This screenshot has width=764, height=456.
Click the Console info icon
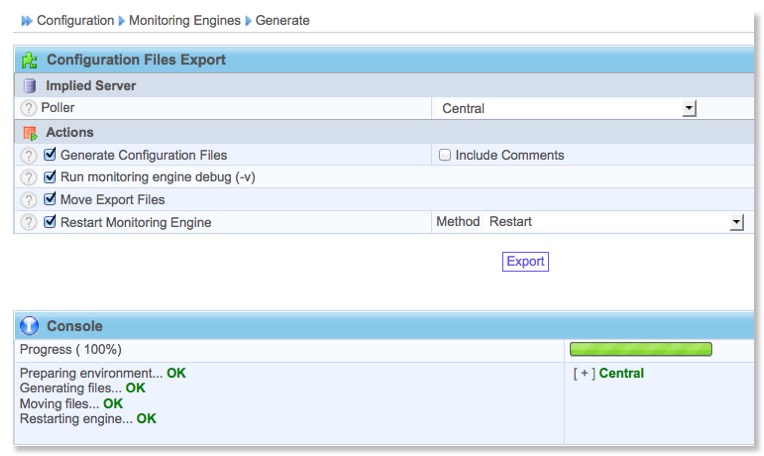coord(30,326)
